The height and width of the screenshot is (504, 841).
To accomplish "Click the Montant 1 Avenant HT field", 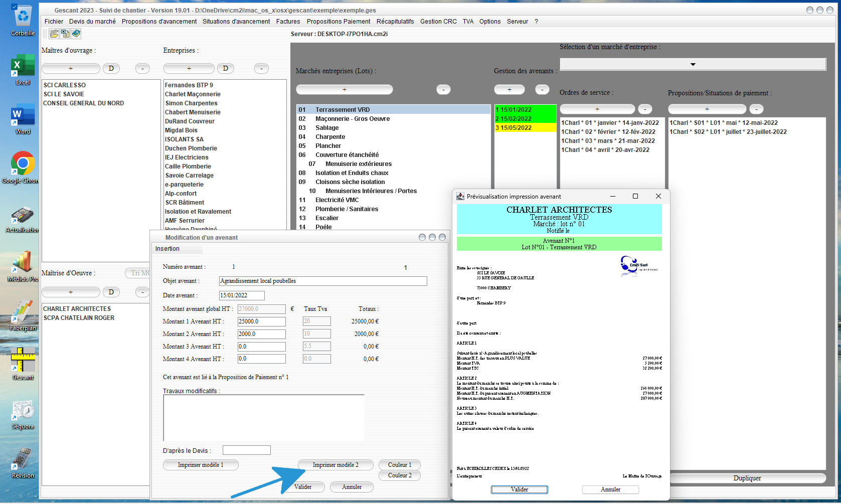I will (261, 321).
